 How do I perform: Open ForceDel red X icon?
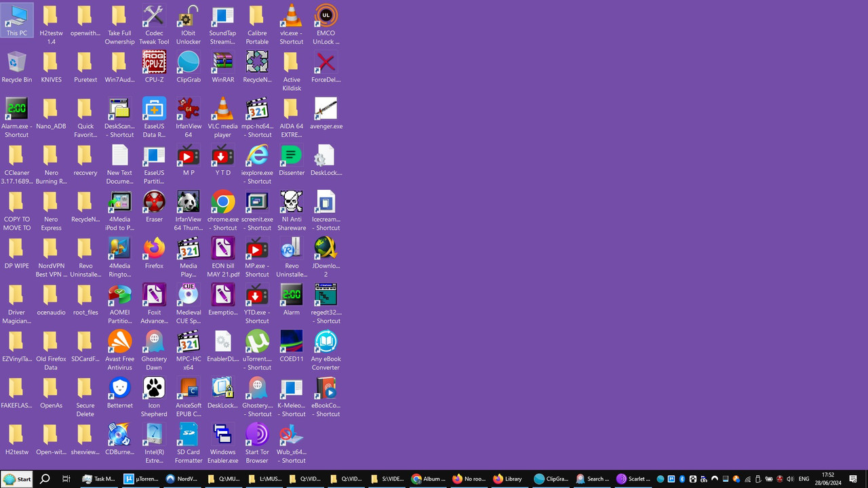pos(326,67)
